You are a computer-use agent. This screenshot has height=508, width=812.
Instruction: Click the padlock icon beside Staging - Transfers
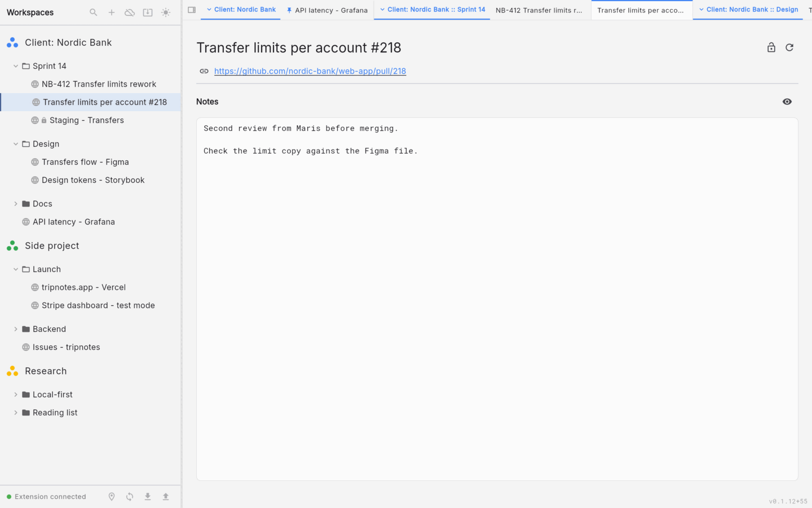click(44, 120)
